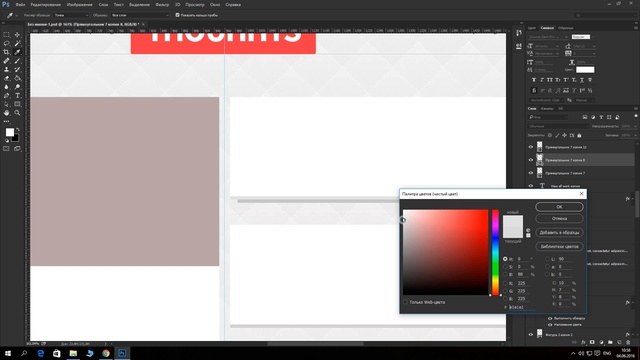Image resolution: width=640 pixels, height=360 pixels.
Task: Open the 'Файл' menu
Action: click(x=20, y=4)
